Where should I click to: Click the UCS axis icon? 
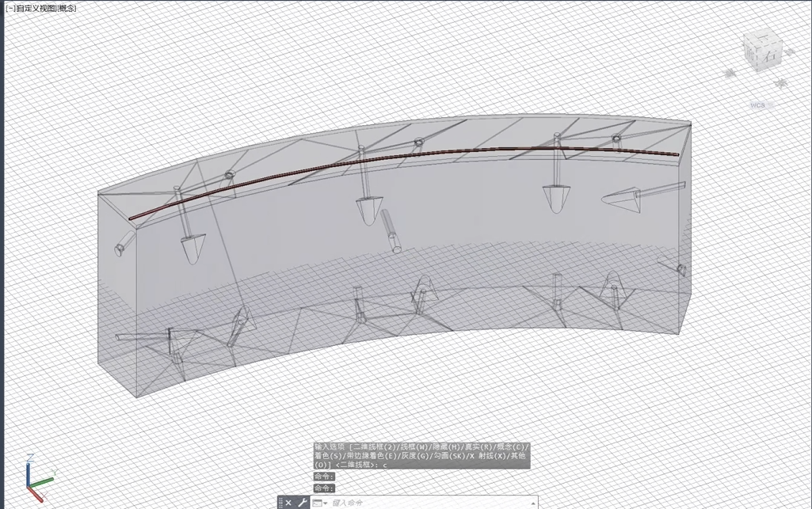[38, 478]
